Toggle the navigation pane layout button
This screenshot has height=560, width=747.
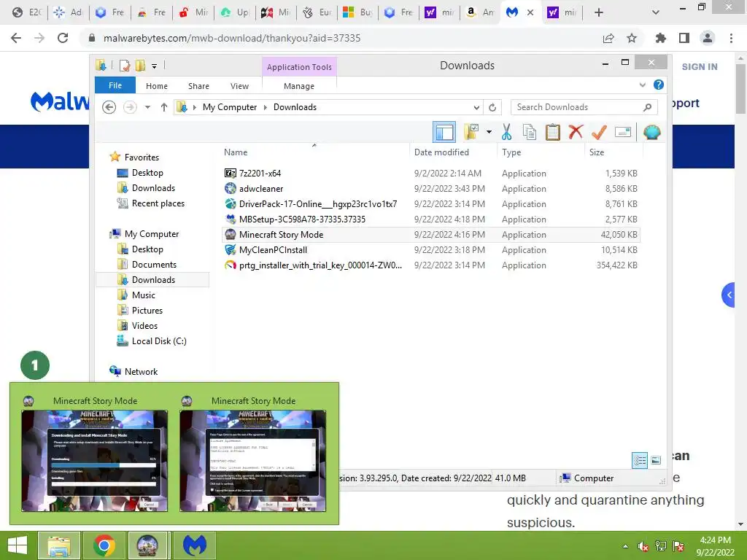(x=444, y=133)
